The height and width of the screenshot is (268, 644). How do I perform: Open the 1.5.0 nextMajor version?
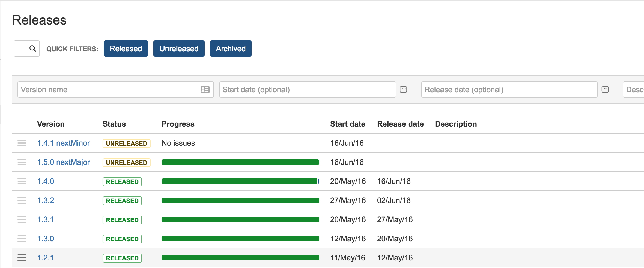coord(63,162)
